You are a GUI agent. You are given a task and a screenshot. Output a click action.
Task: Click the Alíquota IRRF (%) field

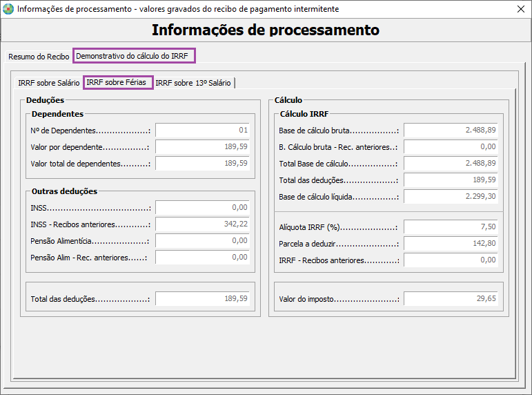point(451,227)
